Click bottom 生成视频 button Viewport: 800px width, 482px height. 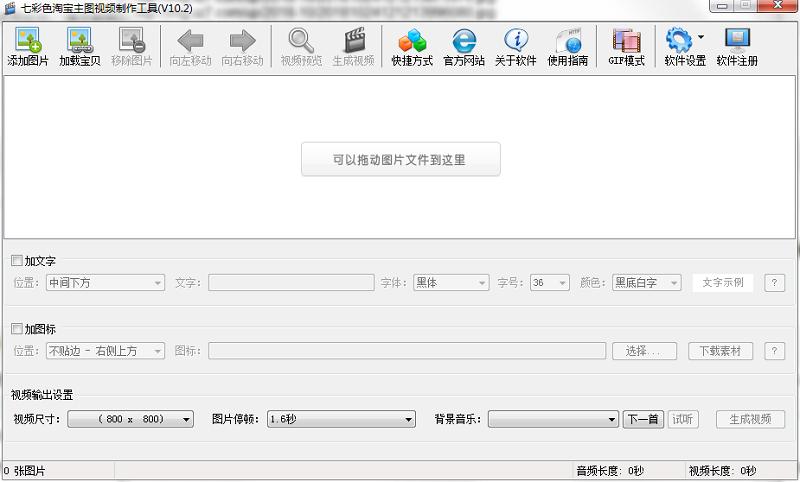pyautogui.click(x=751, y=419)
